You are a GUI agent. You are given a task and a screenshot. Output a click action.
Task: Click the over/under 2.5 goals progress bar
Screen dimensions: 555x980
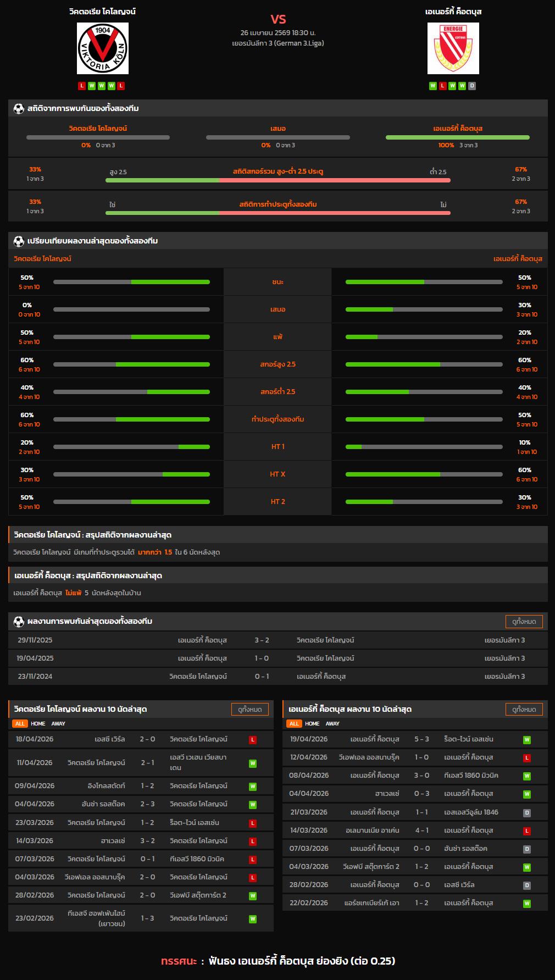(277, 180)
